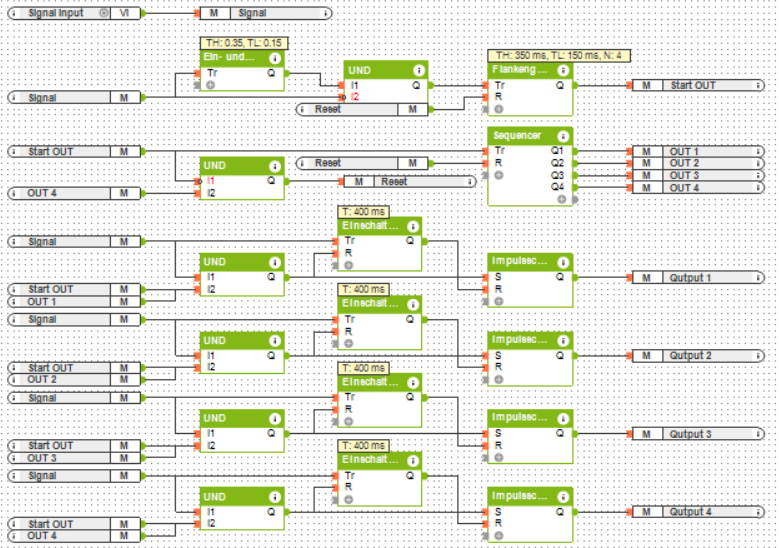Add output with plus icon below Q4 on Sequencer
The width and height of the screenshot is (779, 548).
(561, 199)
